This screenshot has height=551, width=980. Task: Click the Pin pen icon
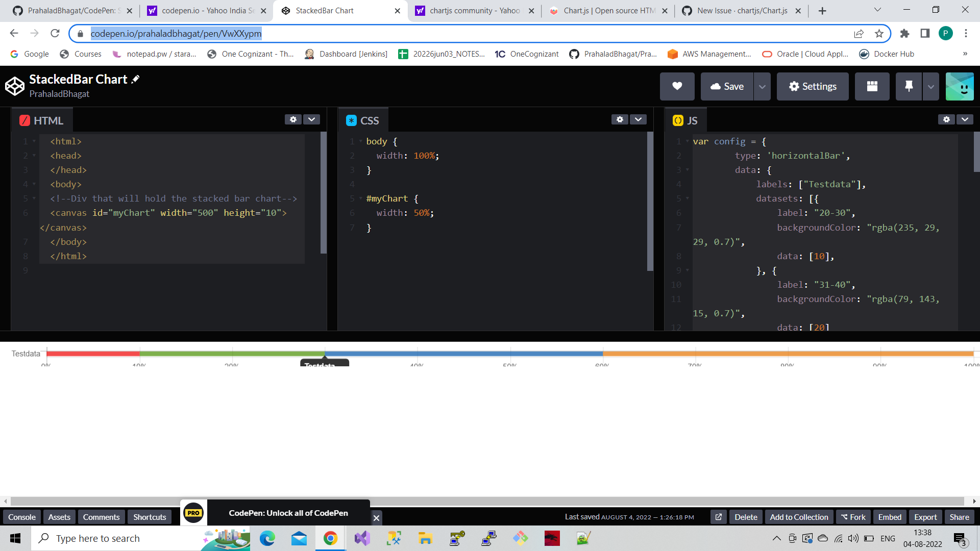909,86
